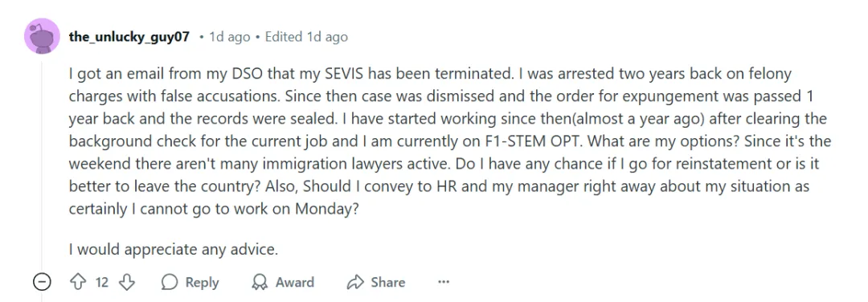The height and width of the screenshot is (302, 868).
Task: Open the purple Snoo user avatar
Action: 42,36
